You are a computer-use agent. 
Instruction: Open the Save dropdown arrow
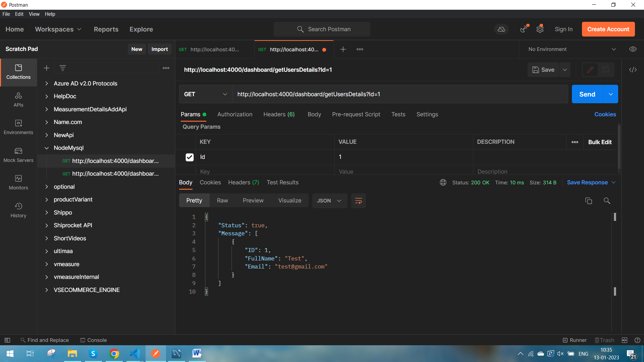(x=565, y=70)
